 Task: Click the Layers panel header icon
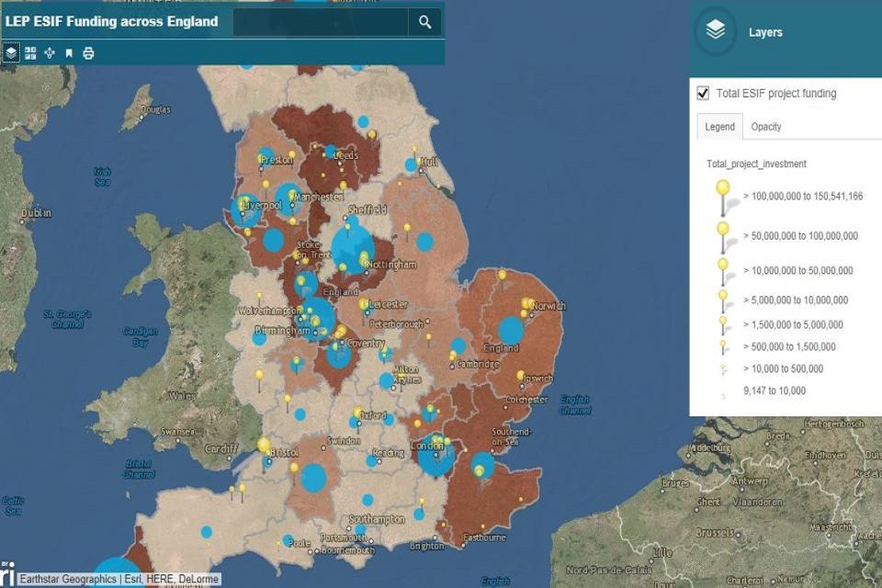(x=715, y=31)
